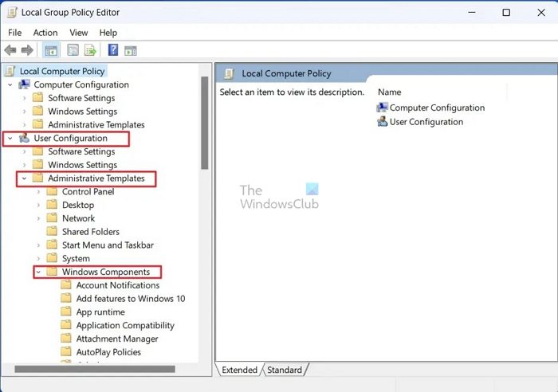Click Computer Configuration icon in right pane list
558x392 pixels.
click(x=382, y=108)
